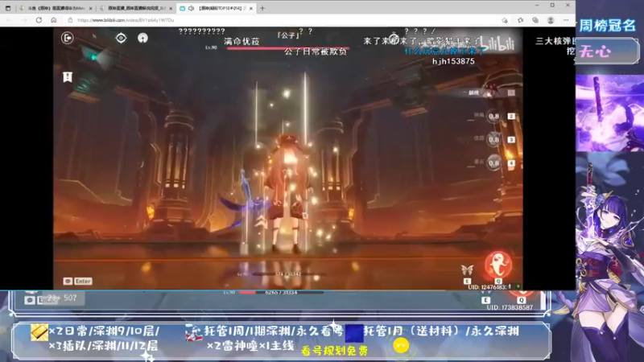Image resolution: width=644 pixels, height=362 pixels.
Task: Click the 公子日常被欺负 comment text
Action: (x=316, y=51)
